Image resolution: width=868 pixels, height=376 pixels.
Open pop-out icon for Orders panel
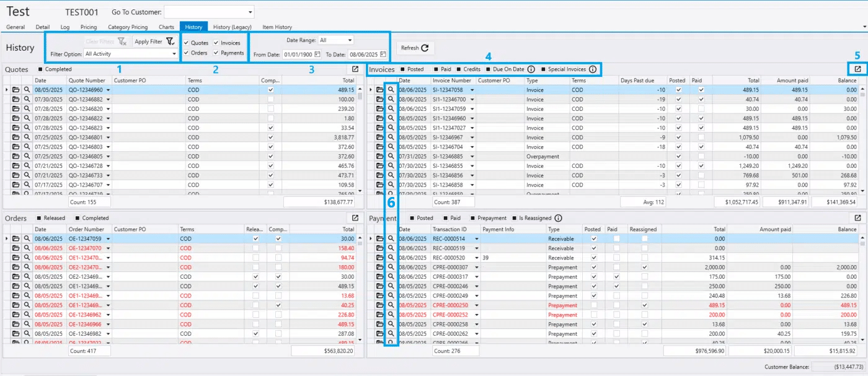pyautogui.click(x=355, y=218)
